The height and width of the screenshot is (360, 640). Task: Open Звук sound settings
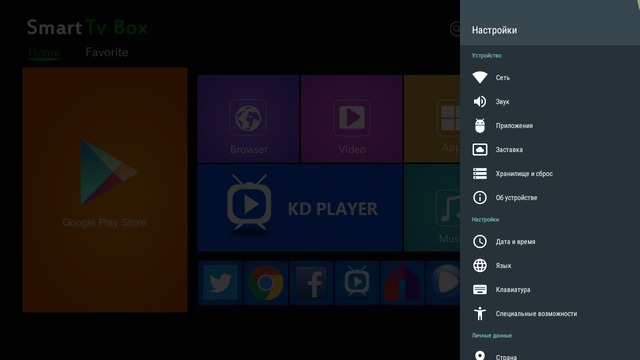(550, 102)
